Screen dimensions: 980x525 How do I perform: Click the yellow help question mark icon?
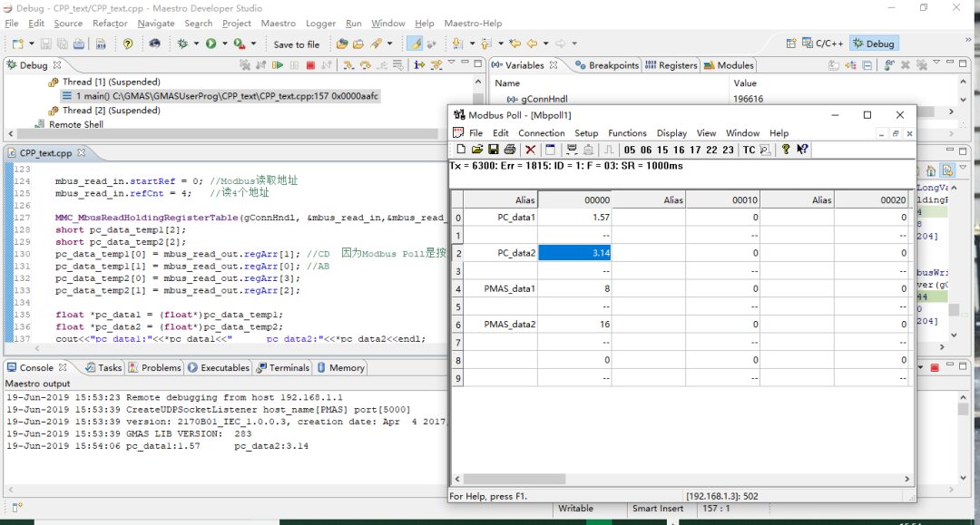pos(128,44)
